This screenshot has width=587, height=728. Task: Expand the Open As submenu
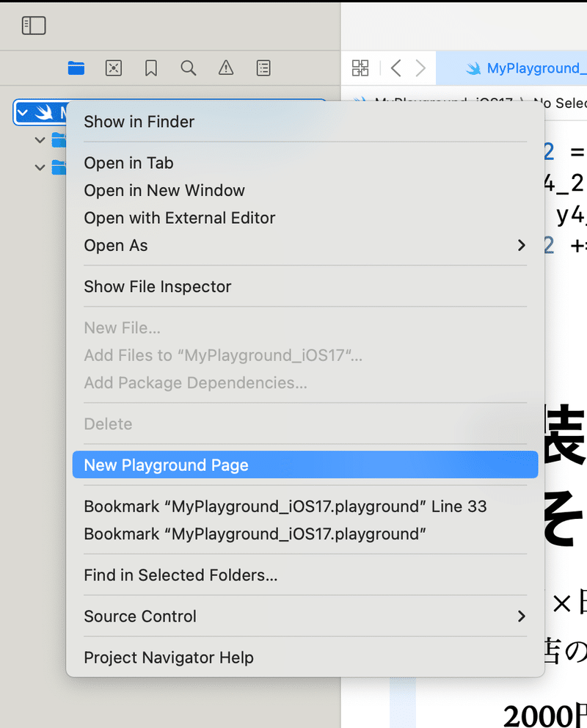[x=305, y=245]
